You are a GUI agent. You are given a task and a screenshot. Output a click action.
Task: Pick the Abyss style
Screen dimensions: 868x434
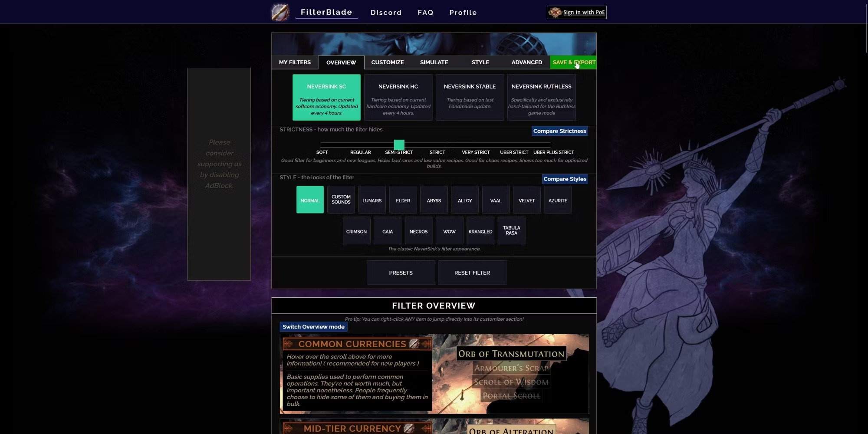click(x=434, y=200)
